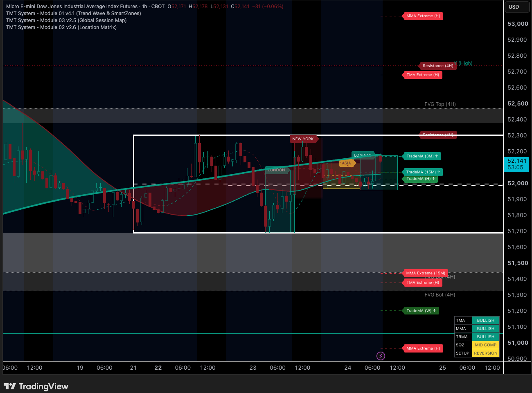Click the 51,500 price axis label
Image resolution: width=532 pixels, height=393 pixels.
[x=518, y=263]
